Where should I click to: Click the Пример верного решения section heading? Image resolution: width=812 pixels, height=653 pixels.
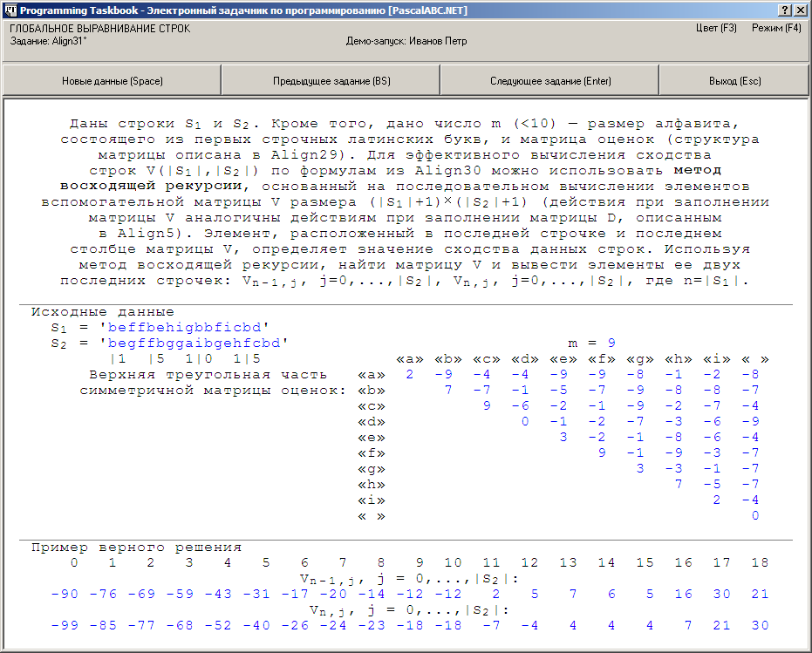pos(136,548)
